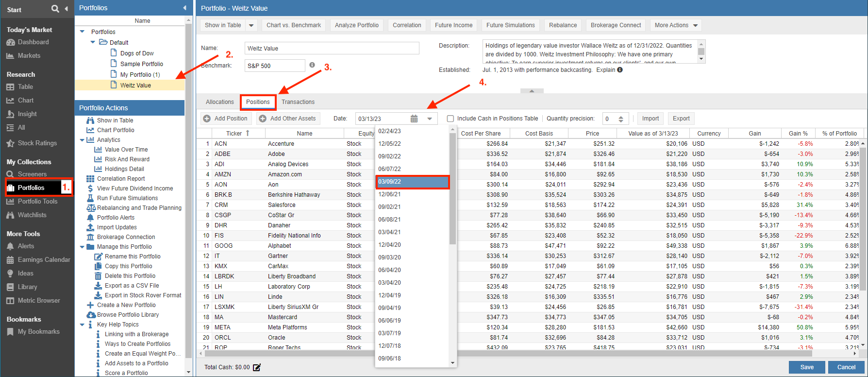Collapse the Default folder in the tree
The image size is (868, 377).
93,42
